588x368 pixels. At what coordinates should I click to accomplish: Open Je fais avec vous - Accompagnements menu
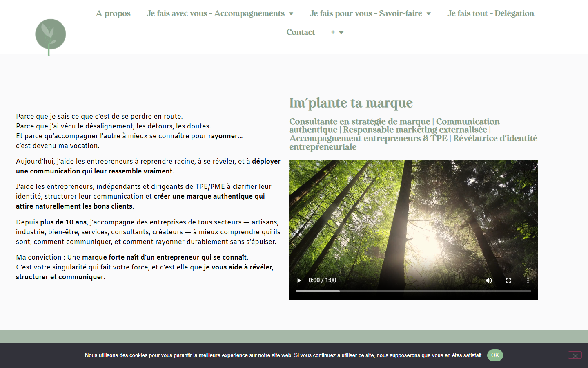[x=216, y=13]
